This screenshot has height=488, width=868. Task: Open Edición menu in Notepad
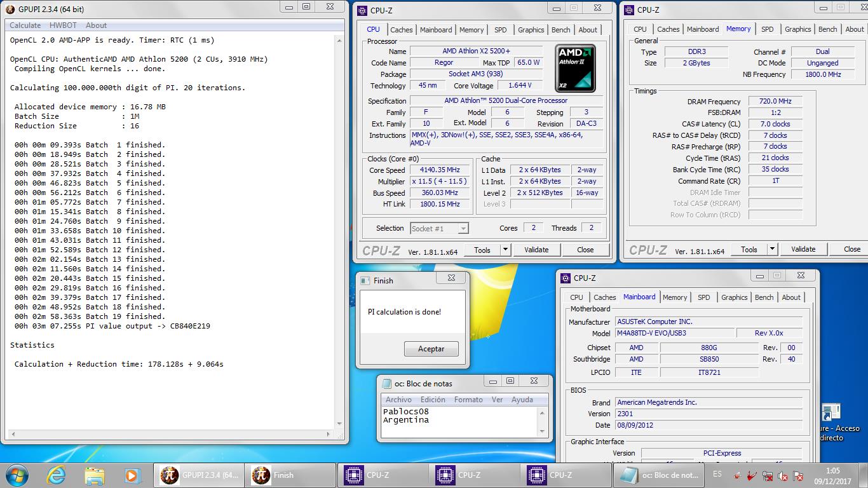433,400
